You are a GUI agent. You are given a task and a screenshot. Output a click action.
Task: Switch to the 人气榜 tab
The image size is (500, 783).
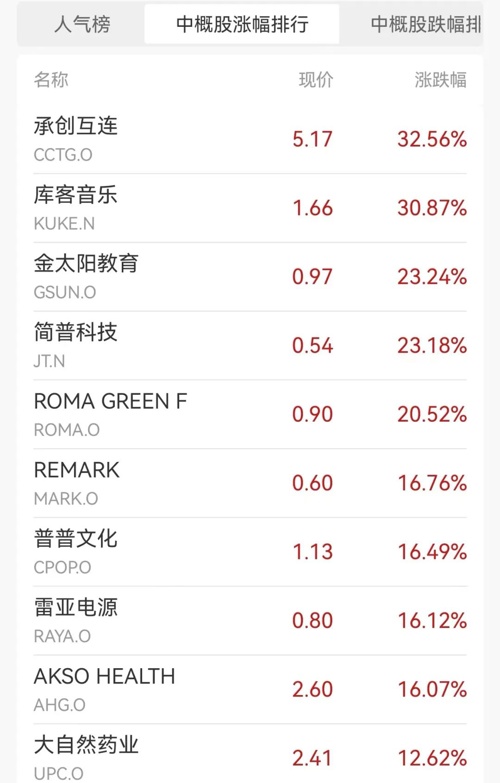pos(82,24)
